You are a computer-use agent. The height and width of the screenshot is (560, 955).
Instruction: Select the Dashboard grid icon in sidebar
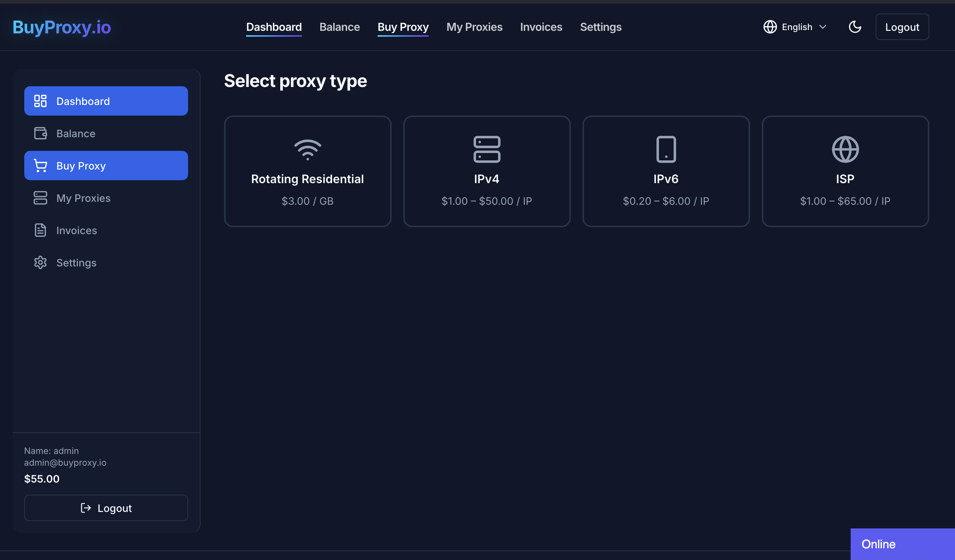(x=40, y=101)
